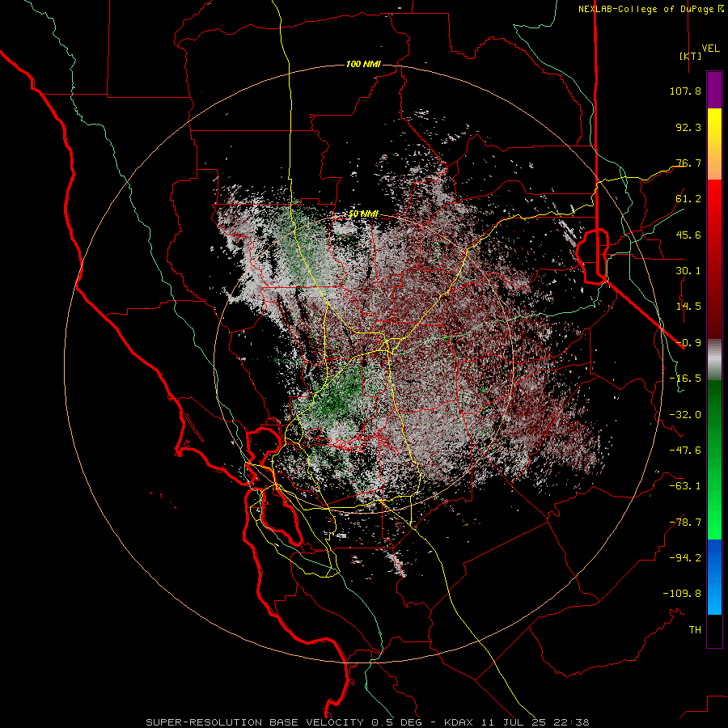This screenshot has height=728, width=728.
Task: Click the -16.5 legend value
Action: [685, 379]
